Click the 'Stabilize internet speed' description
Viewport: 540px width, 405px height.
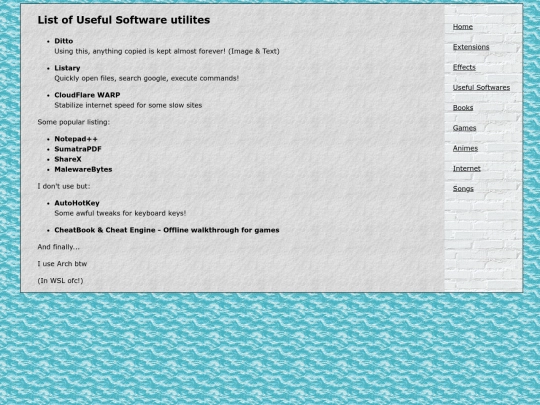128,105
